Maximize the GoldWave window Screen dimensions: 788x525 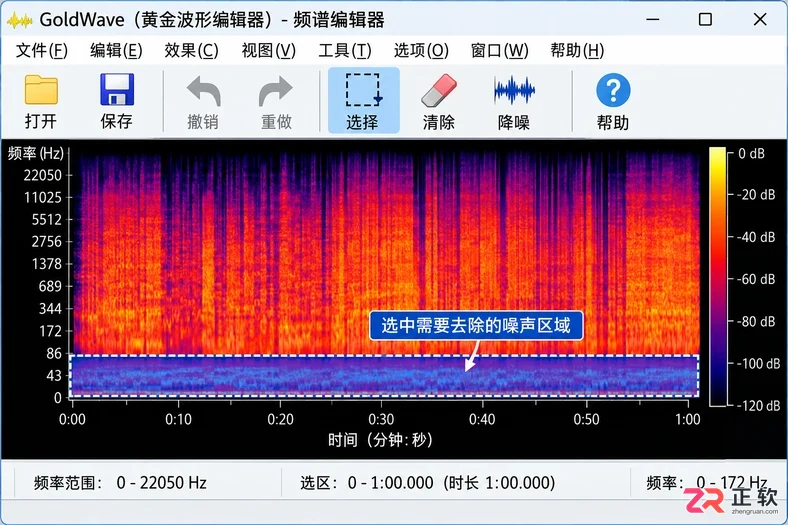click(706, 20)
